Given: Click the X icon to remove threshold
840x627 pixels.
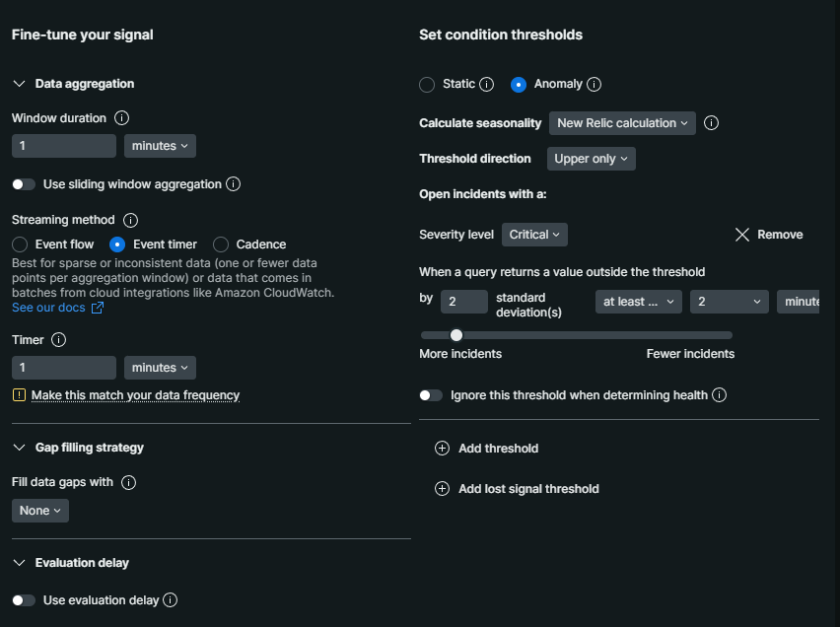Looking at the screenshot, I should 742,235.
